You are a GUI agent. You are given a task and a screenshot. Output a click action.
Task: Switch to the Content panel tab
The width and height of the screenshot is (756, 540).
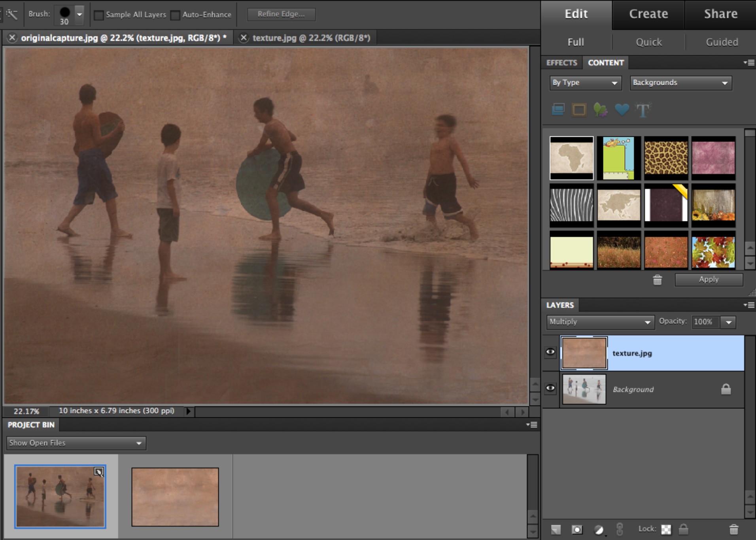click(606, 63)
